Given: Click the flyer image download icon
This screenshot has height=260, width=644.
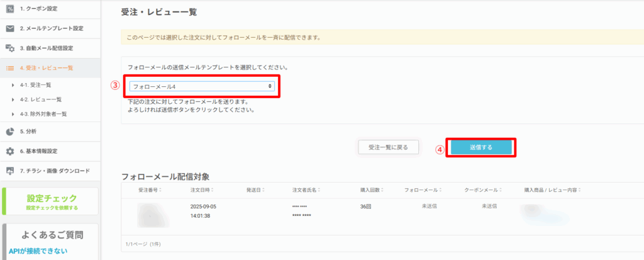Looking at the screenshot, I should tap(10, 171).
